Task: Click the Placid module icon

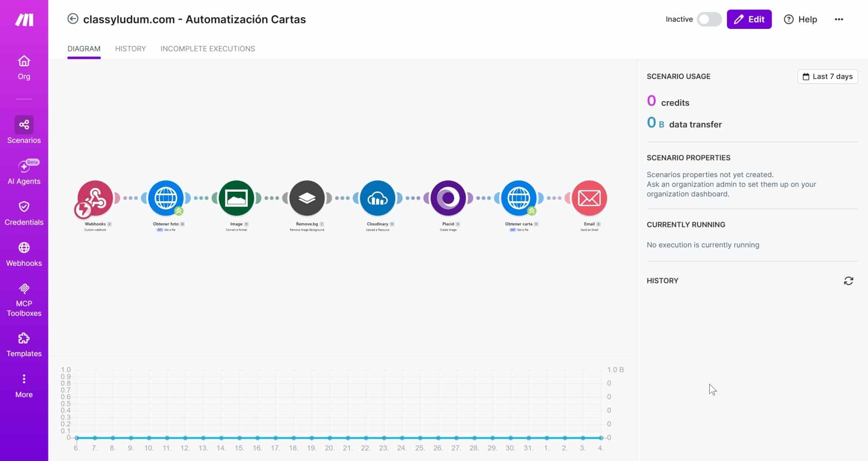Action: 448,198
